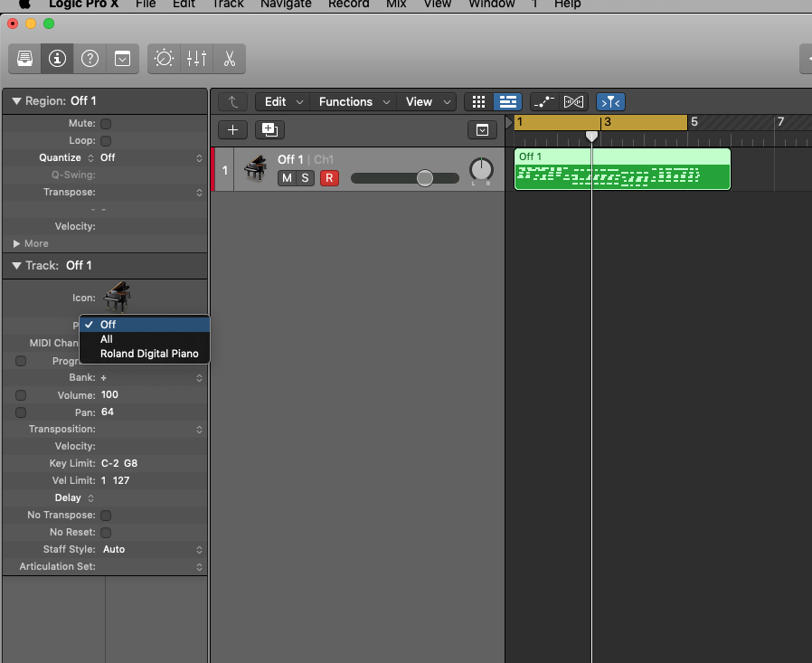Screen dimensions: 812x663
Task: Toggle Catch Playhead button
Action: (611, 102)
